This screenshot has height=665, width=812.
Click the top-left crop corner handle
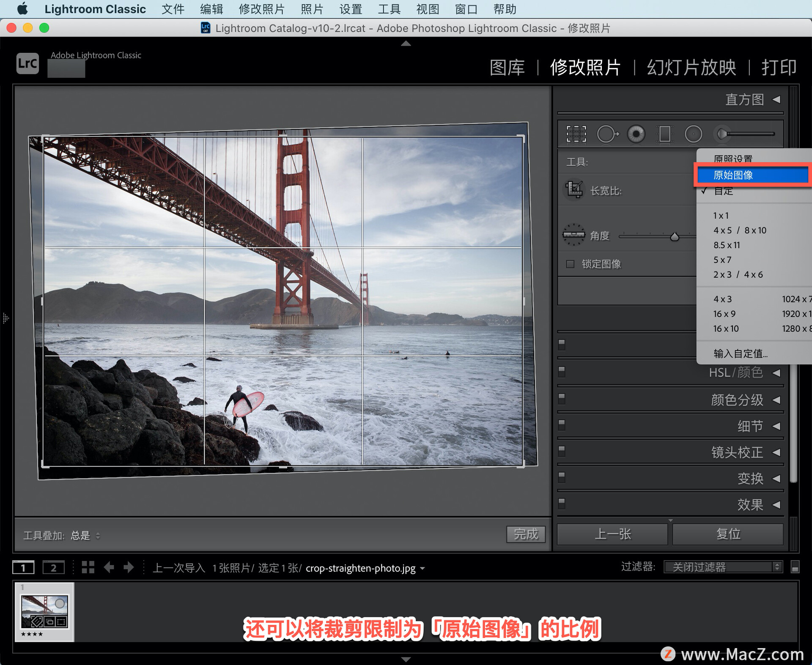pos(44,138)
